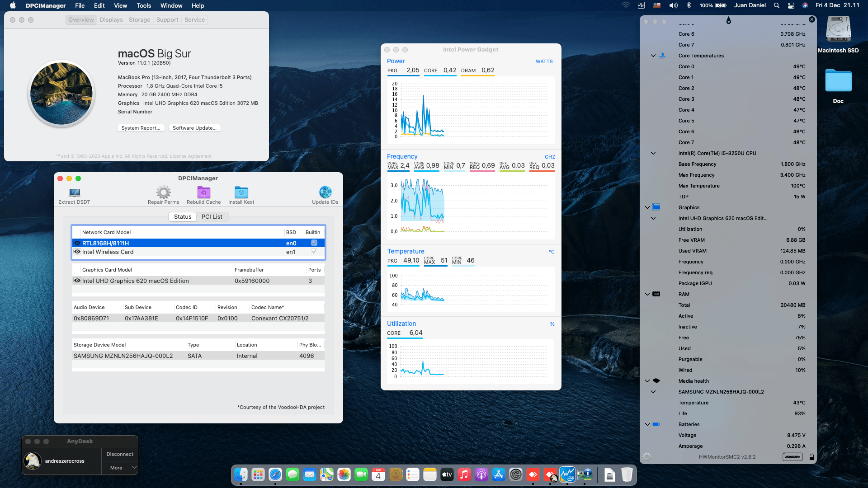The width and height of the screenshot is (868, 488).
Task: Click the lock icon in HWMonitorSMC2
Action: (x=812, y=457)
